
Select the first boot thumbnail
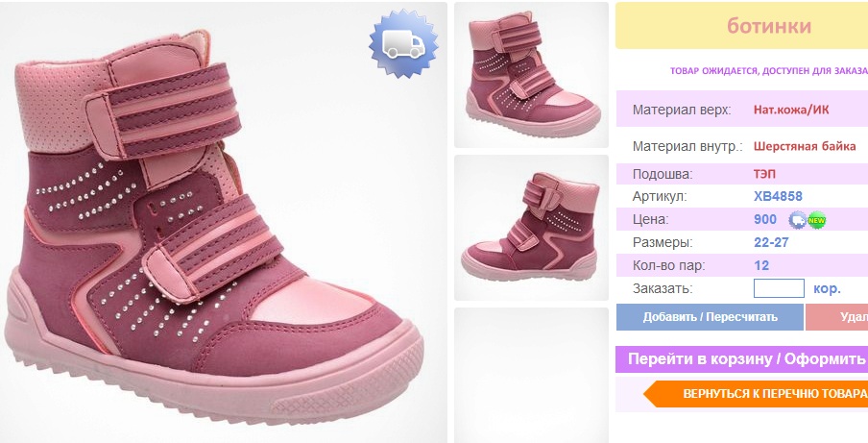pyautogui.click(x=531, y=75)
